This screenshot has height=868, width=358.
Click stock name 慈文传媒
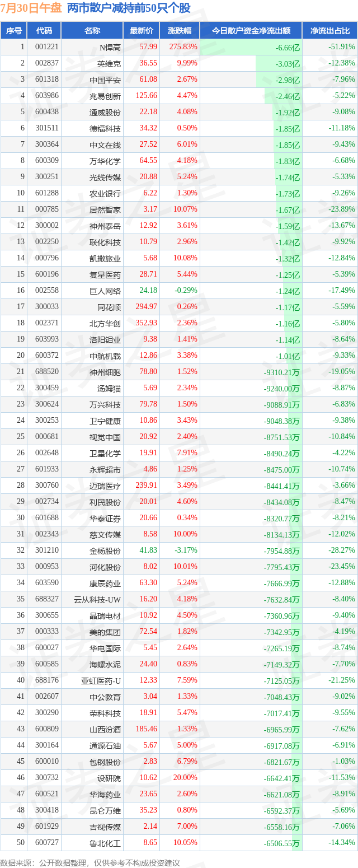click(105, 534)
